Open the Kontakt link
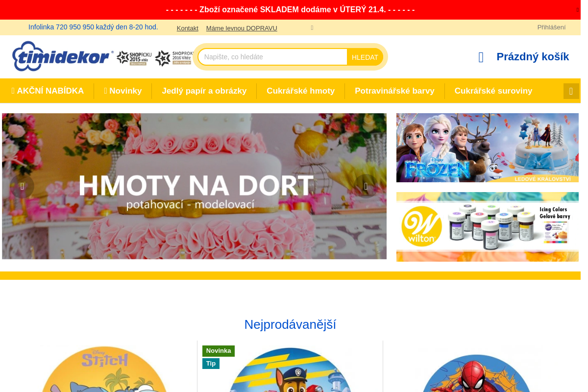 pos(188,28)
